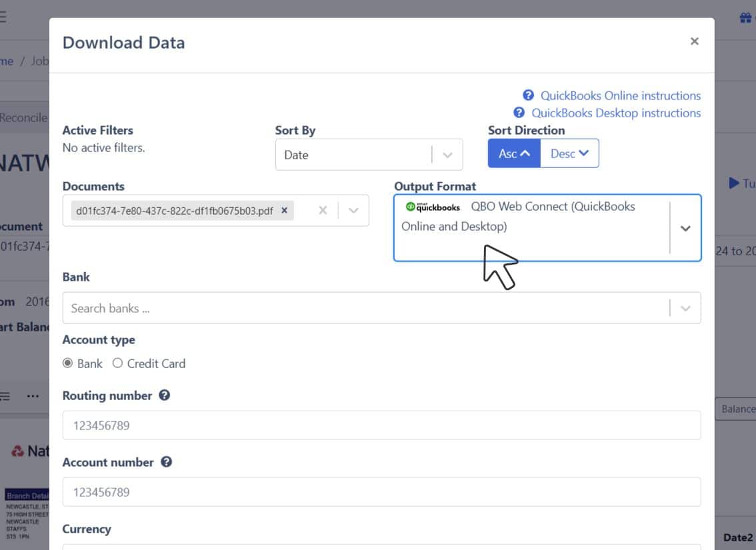This screenshot has height=550, width=756.
Task: Select Asc sort direction
Action: coord(514,153)
